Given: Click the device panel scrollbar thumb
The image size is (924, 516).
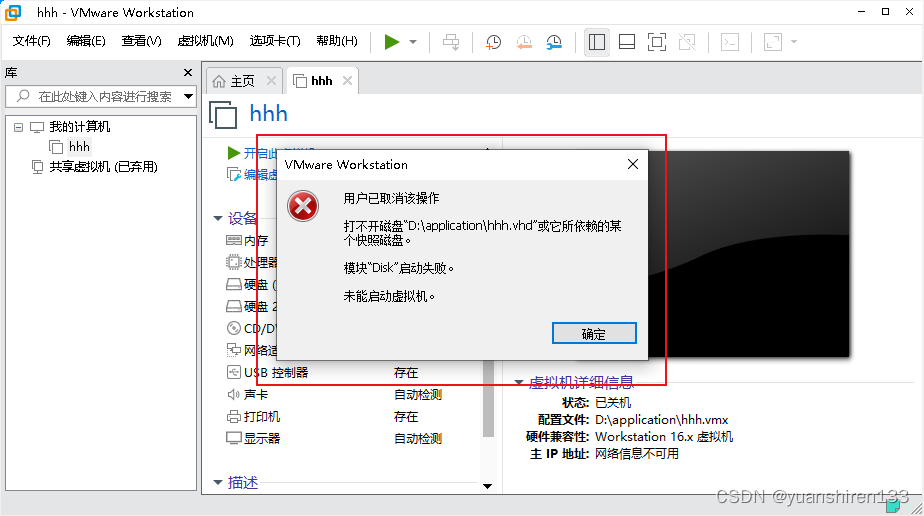Looking at the screenshot, I should 488,399.
